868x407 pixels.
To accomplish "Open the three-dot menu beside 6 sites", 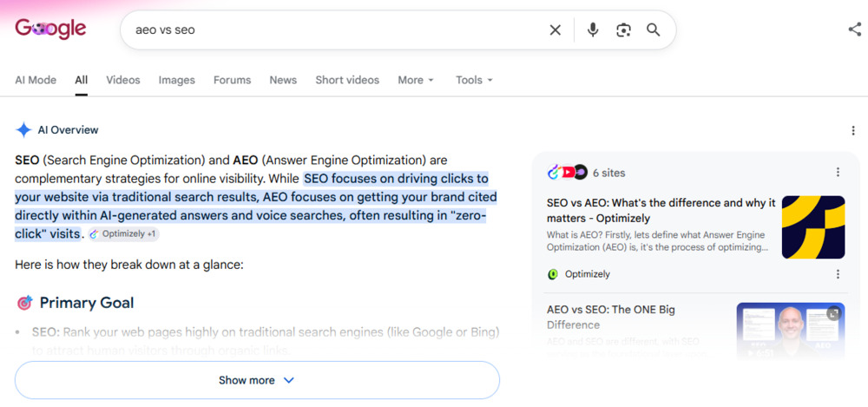I will point(838,172).
